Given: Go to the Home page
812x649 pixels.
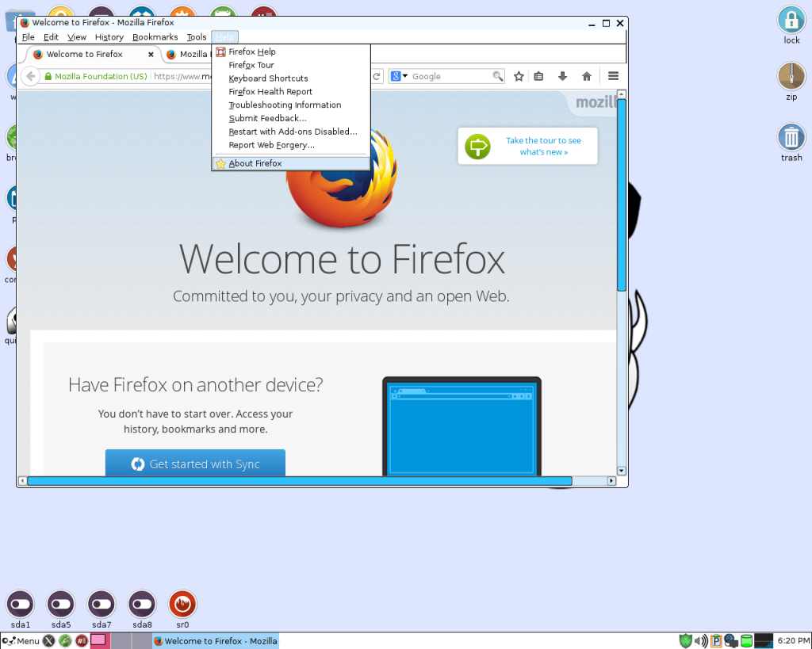Looking at the screenshot, I should pos(586,77).
